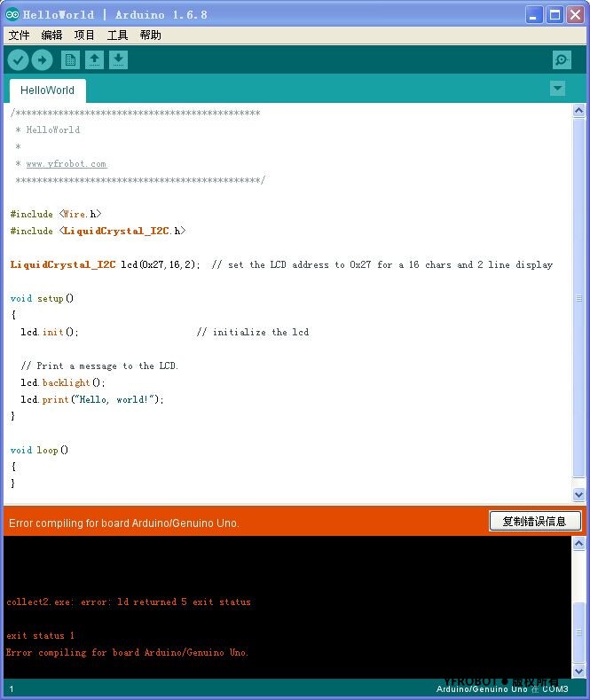
Task: Open the 帮助 menu
Action: (x=150, y=35)
